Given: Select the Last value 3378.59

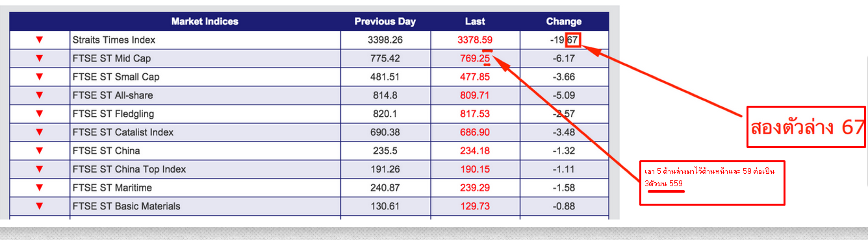Looking at the screenshot, I should click(475, 40).
